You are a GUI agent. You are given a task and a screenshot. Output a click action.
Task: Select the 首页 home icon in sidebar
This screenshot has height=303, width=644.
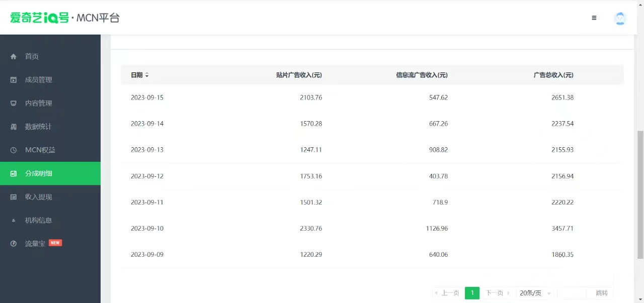pyautogui.click(x=13, y=56)
